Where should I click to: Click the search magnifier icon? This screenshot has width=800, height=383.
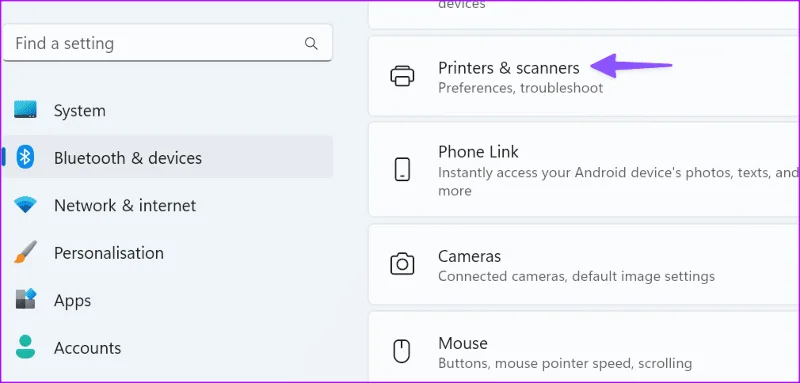[311, 43]
